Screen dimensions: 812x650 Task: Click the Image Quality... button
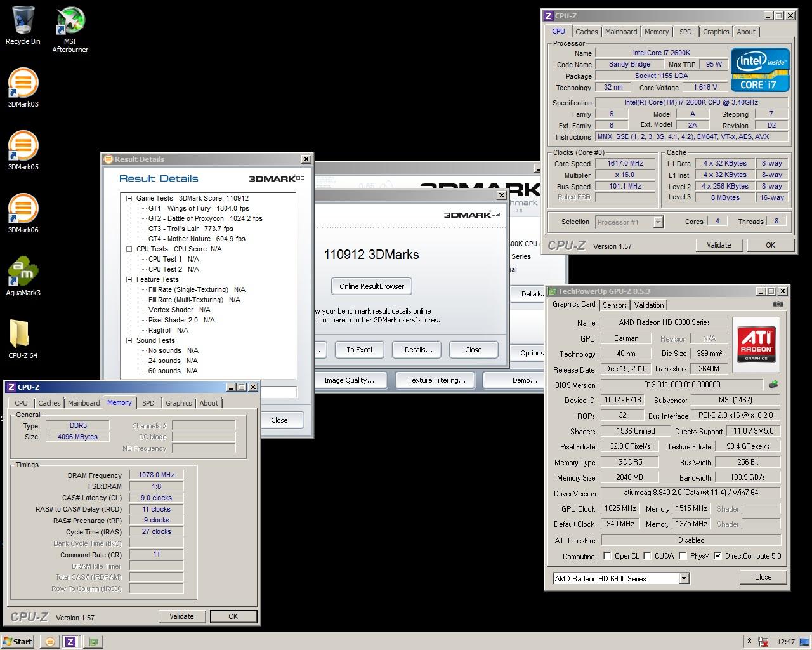tap(349, 380)
